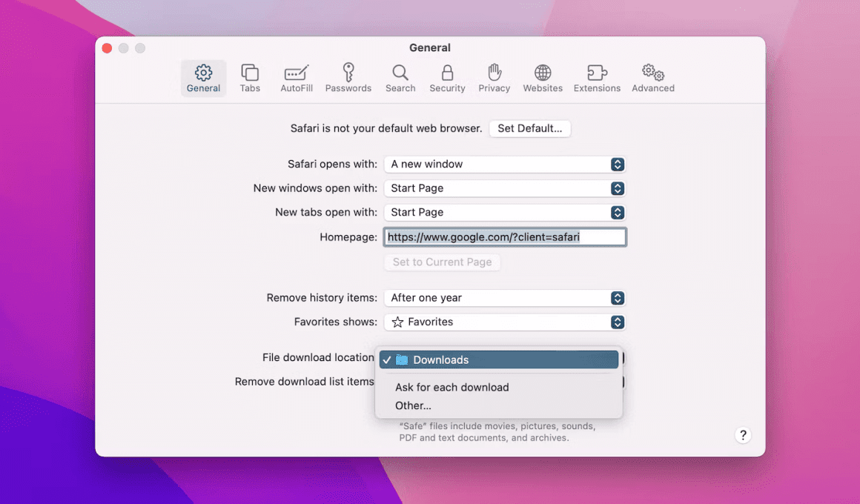This screenshot has width=860, height=504.
Task: Open the 'New windows open with' dropdown
Action: point(505,188)
